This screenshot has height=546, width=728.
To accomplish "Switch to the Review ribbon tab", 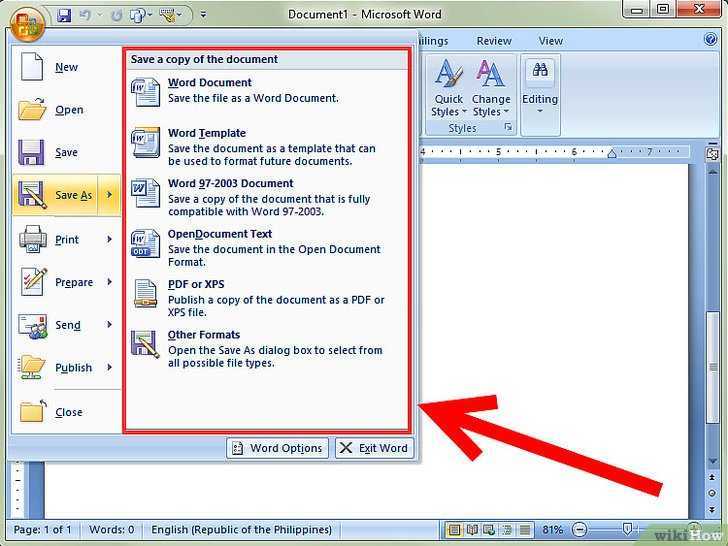I will (x=494, y=41).
